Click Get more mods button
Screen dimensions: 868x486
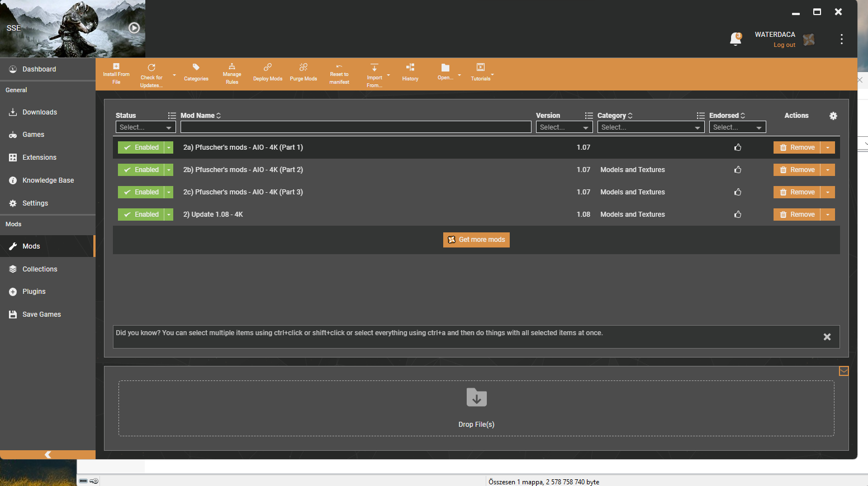point(476,240)
